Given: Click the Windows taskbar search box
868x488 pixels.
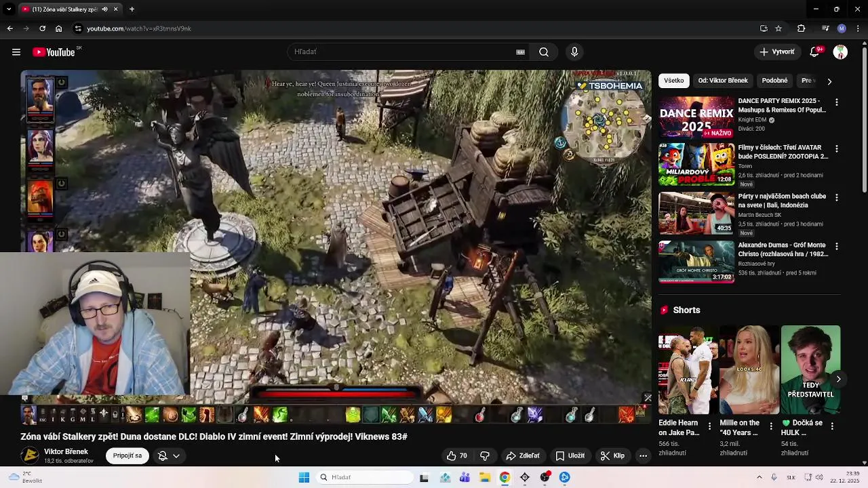Looking at the screenshot, I should pos(365,477).
